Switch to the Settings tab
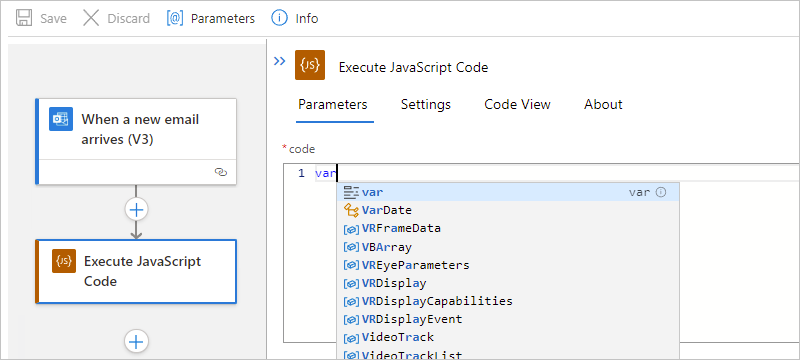800x360 pixels. point(426,105)
